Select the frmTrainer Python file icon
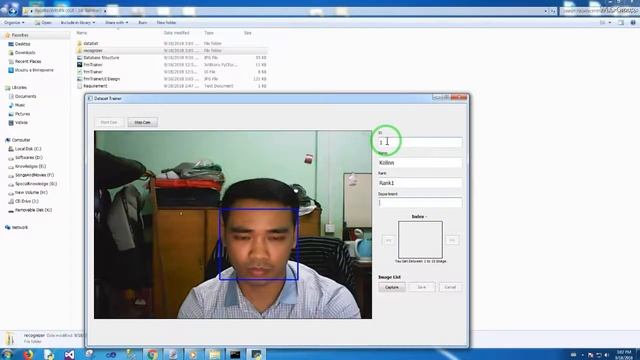 [x=80, y=64]
